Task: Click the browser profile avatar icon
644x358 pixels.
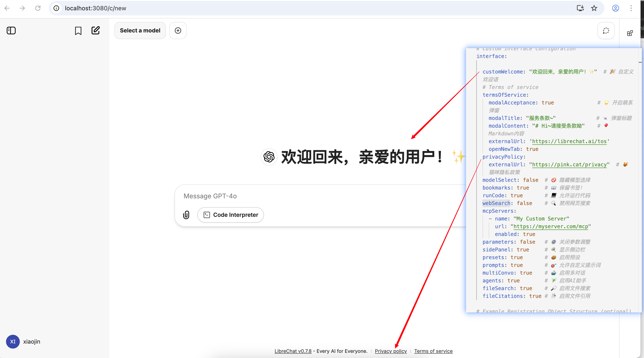Action: click(x=615, y=8)
